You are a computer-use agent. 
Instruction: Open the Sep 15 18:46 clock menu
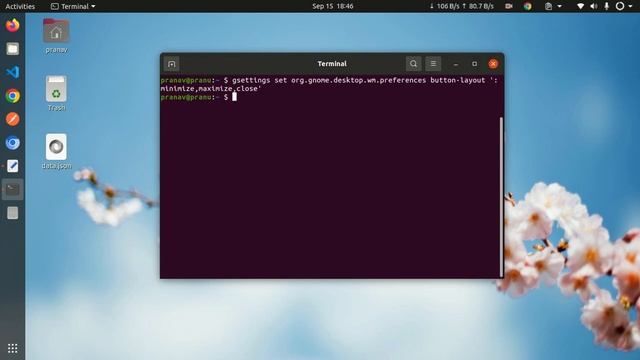(x=333, y=6)
